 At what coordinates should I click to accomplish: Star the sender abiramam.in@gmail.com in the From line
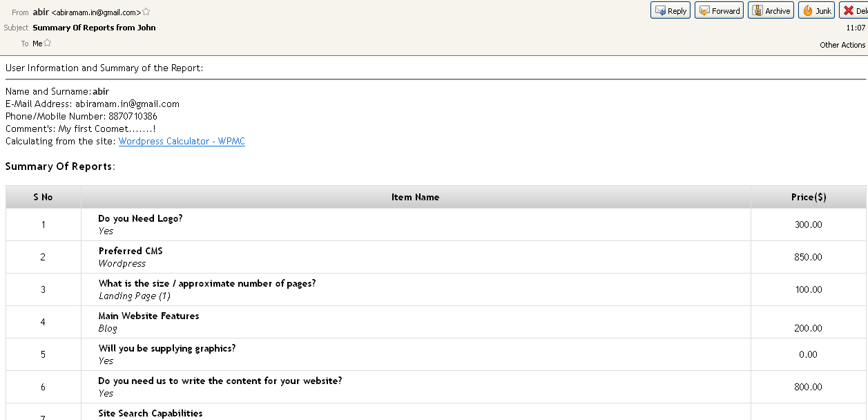click(x=146, y=12)
